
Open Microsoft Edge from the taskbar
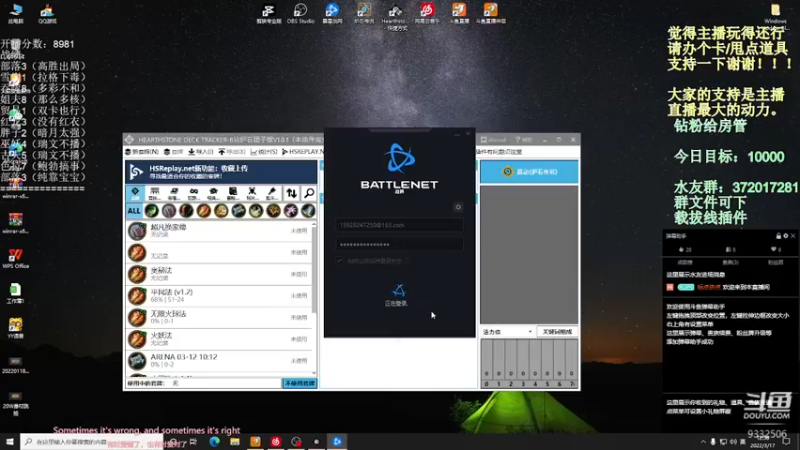214,441
